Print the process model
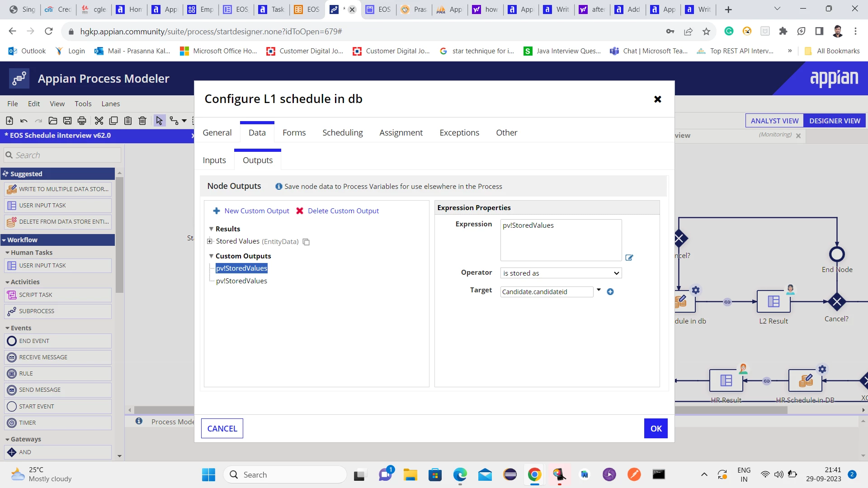The image size is (868, 488). coord(82,121)
